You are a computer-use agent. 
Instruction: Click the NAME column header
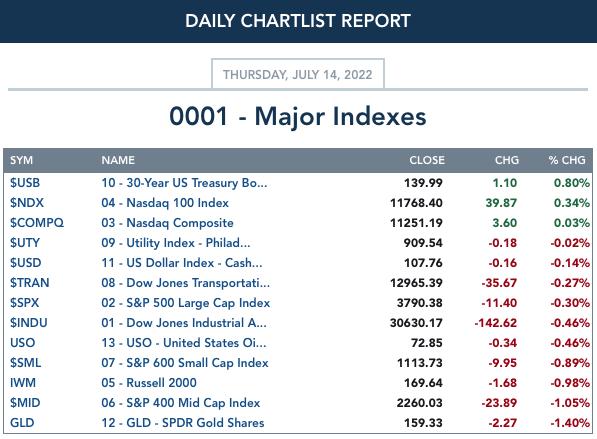(118, 160)
